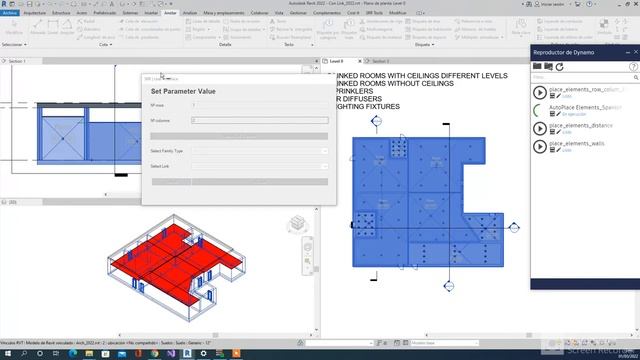Click search magnifier in Dynamo Player
This screenshot has width=640, height=360.
pyautogui.click(x=636, y=77)
